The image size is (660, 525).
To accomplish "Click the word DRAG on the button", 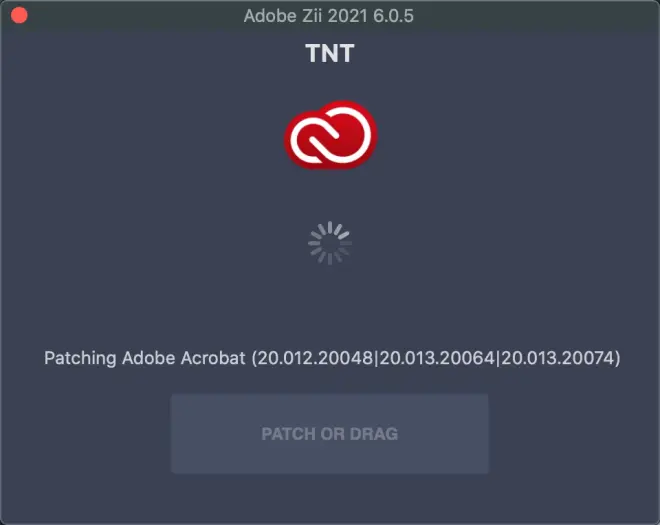I will coord(374,434).
